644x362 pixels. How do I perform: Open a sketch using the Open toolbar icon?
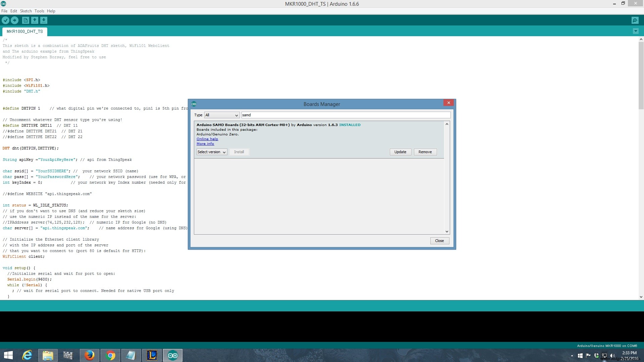click(x=35, y=20)
